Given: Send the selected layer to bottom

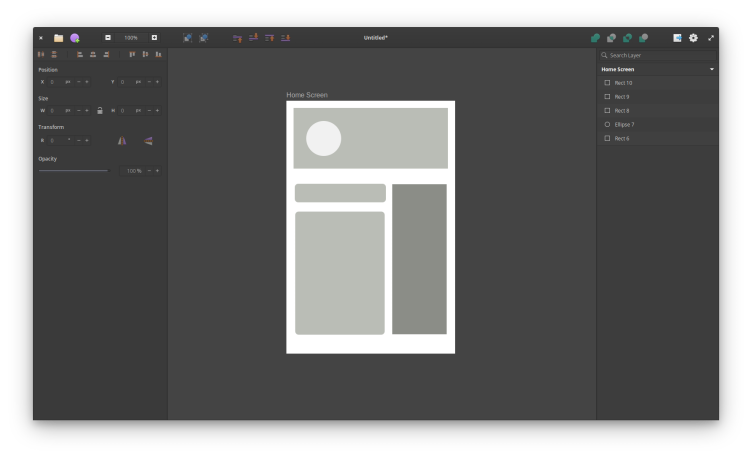Looking at the screenshot, I should pyautogui.click(x=285, y=38).
